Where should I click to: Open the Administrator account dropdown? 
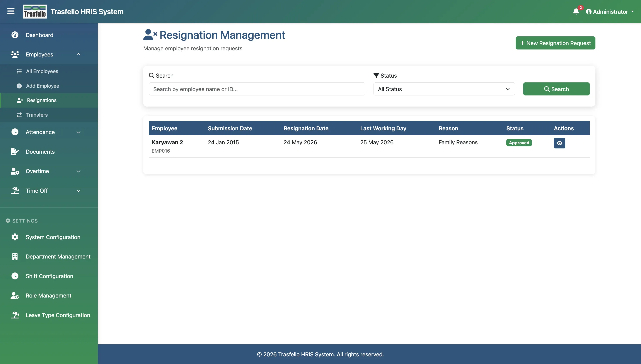(610, 12)
